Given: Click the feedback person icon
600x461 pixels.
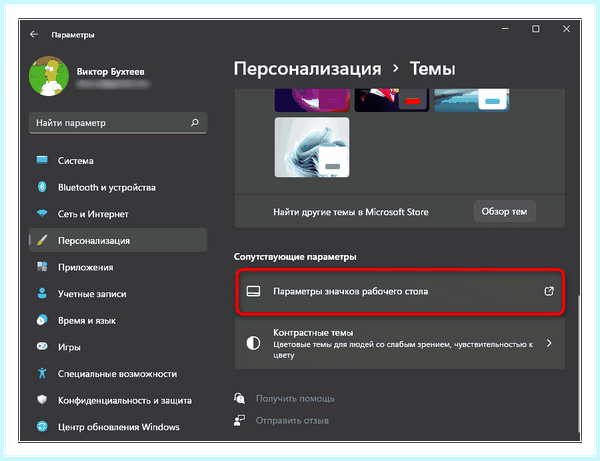Looking at the screenshot, I should 240,420.
